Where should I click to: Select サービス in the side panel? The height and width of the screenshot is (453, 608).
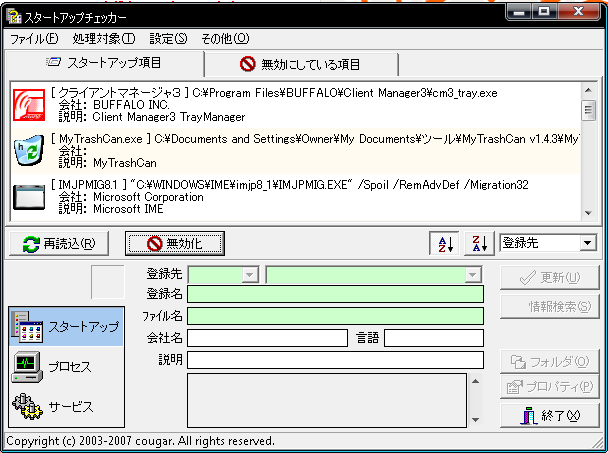pyautogui.click(x=66, y=406)
